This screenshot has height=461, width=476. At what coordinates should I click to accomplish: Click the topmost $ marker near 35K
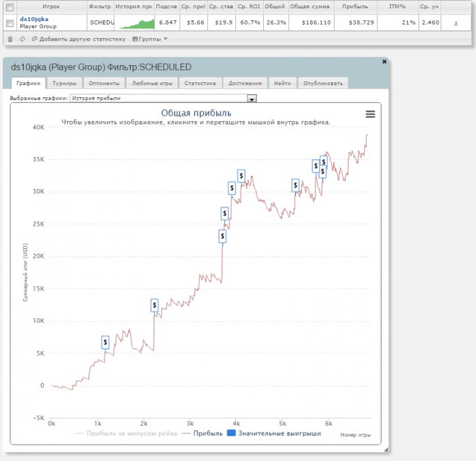(x=324, y=161)
